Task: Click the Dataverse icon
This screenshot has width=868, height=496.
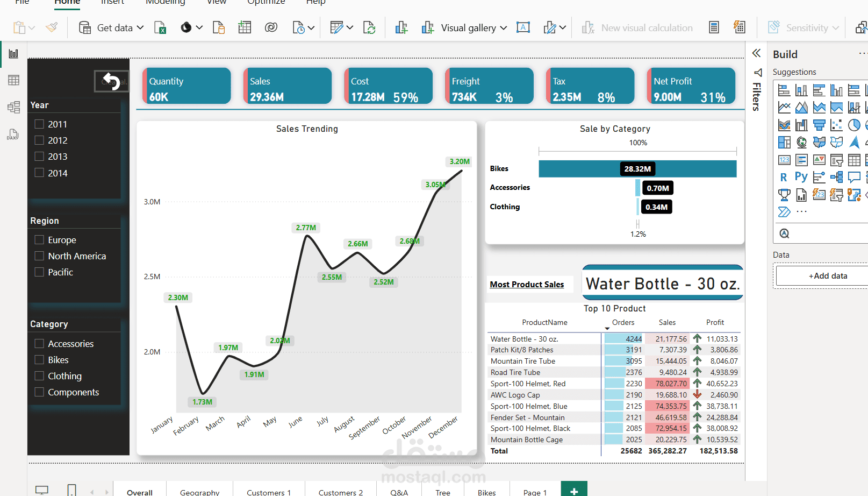Action: click(x=271, y=27)
